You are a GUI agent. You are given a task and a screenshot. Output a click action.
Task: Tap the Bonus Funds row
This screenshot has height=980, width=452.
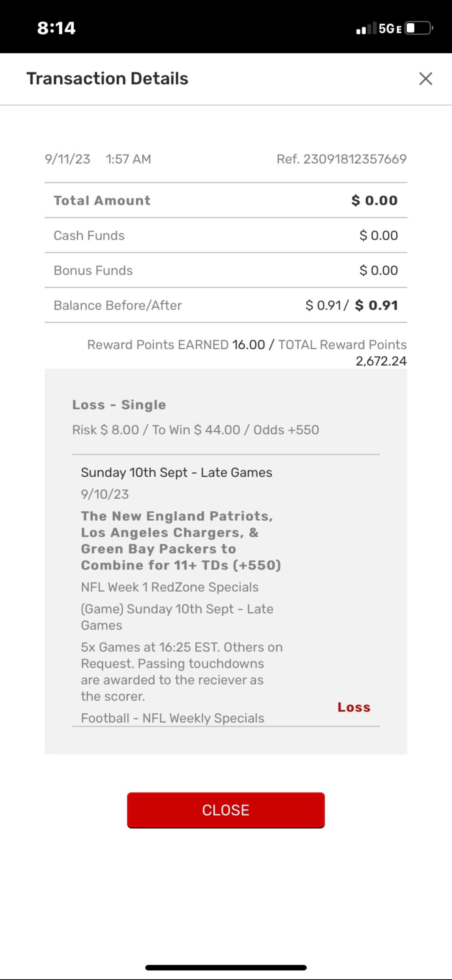pyautogui.click(x=226, y=270)
